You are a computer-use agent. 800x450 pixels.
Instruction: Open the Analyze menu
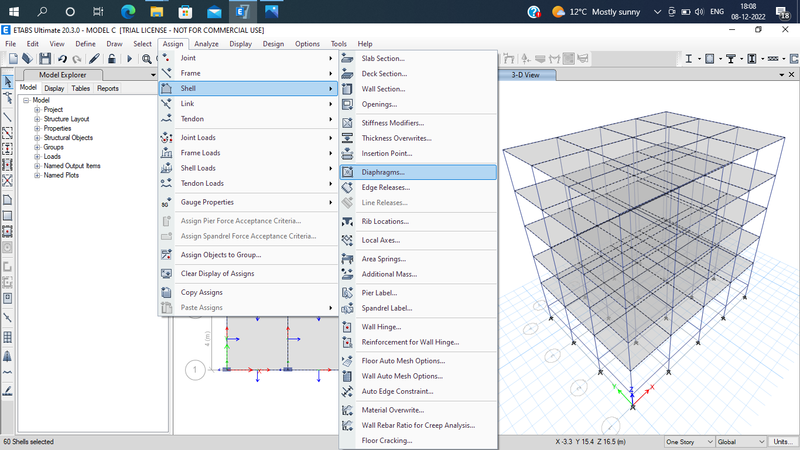(x=206, y=44)
